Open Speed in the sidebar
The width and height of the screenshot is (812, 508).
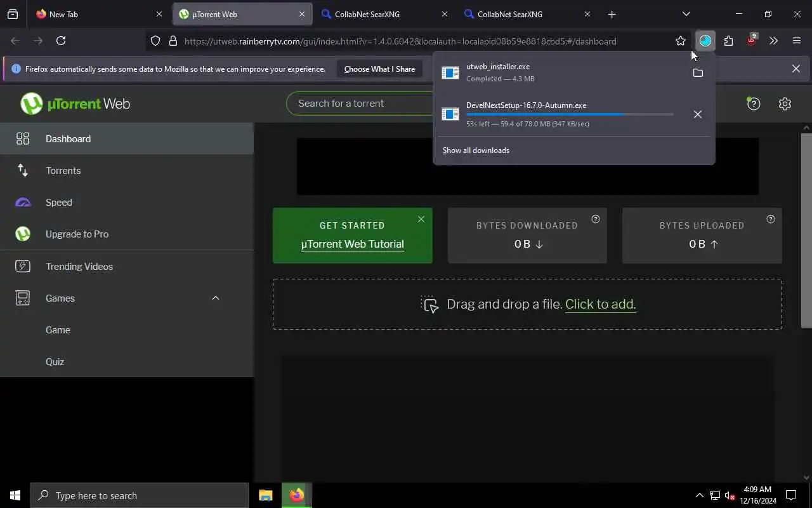tap(127, 202)
